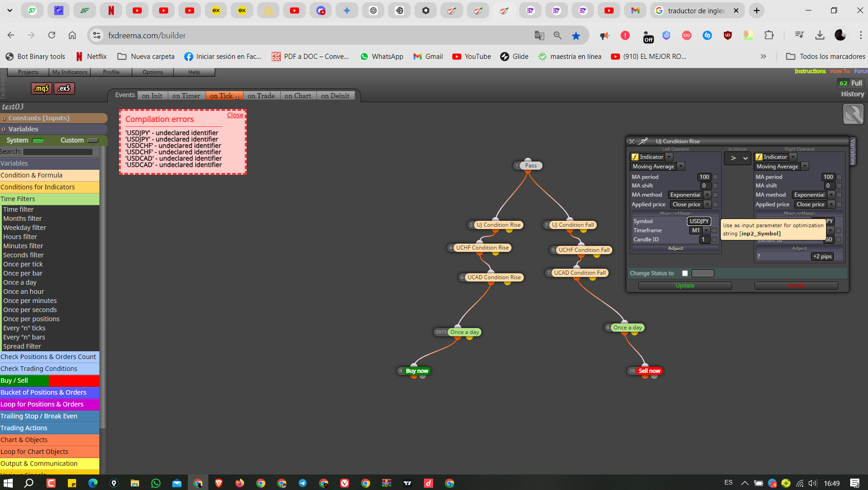Switch to the on Init events tab
This screenshot has width=868, height=490.
[152, 96]
